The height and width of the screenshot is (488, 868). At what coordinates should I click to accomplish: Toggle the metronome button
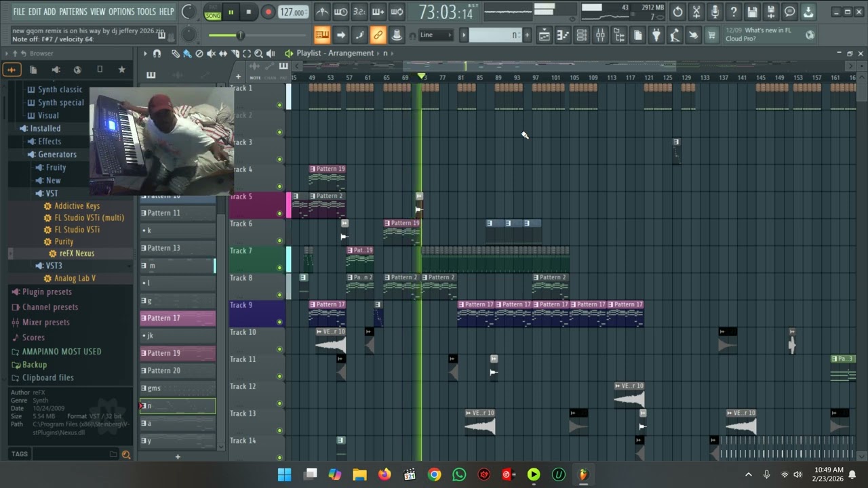323,12
